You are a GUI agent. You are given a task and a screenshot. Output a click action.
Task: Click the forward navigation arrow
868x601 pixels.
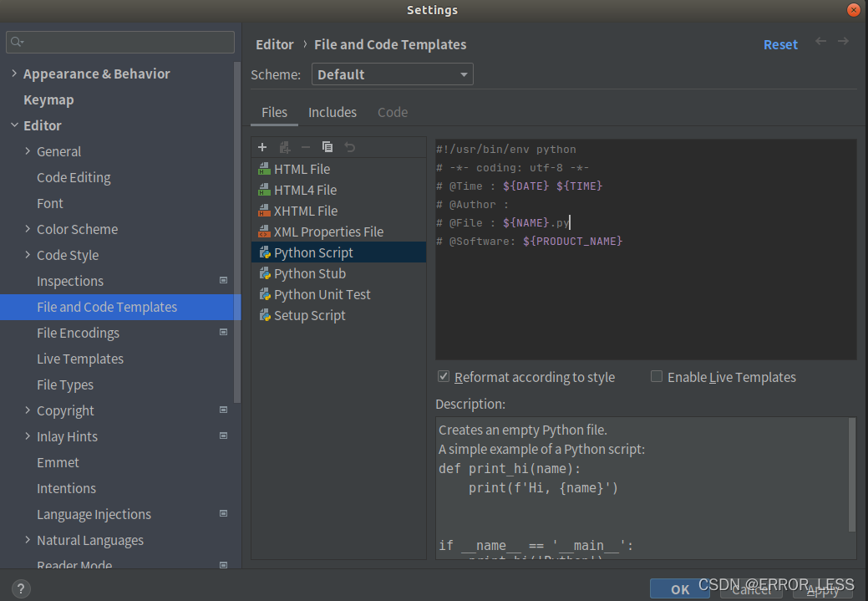[x=843, y=41]
